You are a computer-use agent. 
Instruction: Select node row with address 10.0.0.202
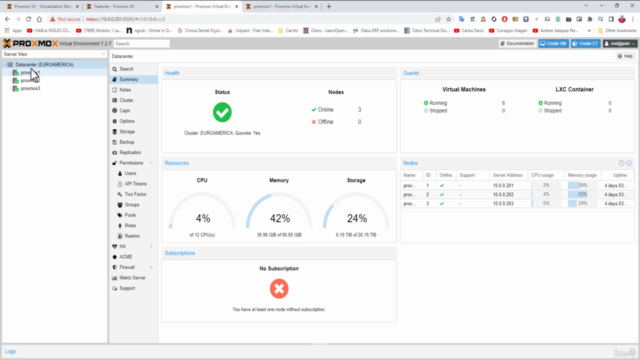(x=517, y=194)
